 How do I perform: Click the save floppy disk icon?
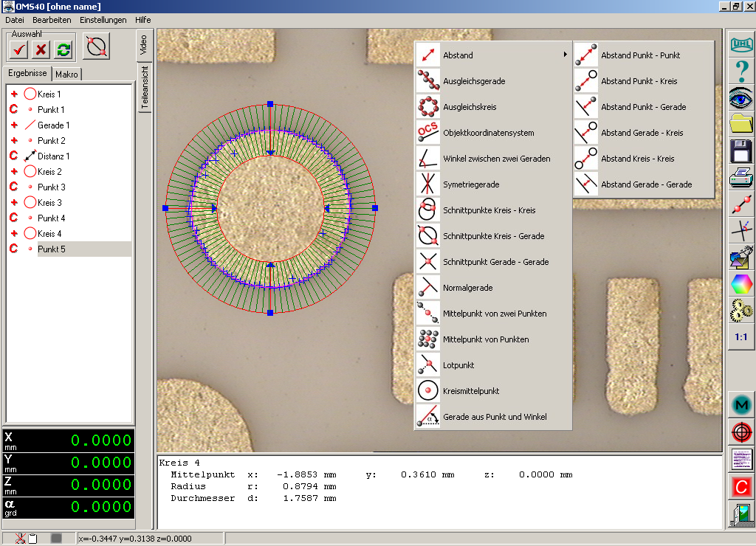coord(740,151)
